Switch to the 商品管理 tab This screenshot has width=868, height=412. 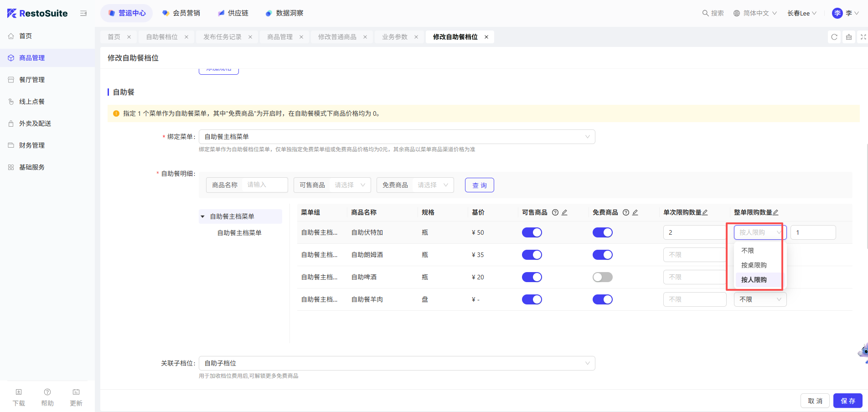280,37
